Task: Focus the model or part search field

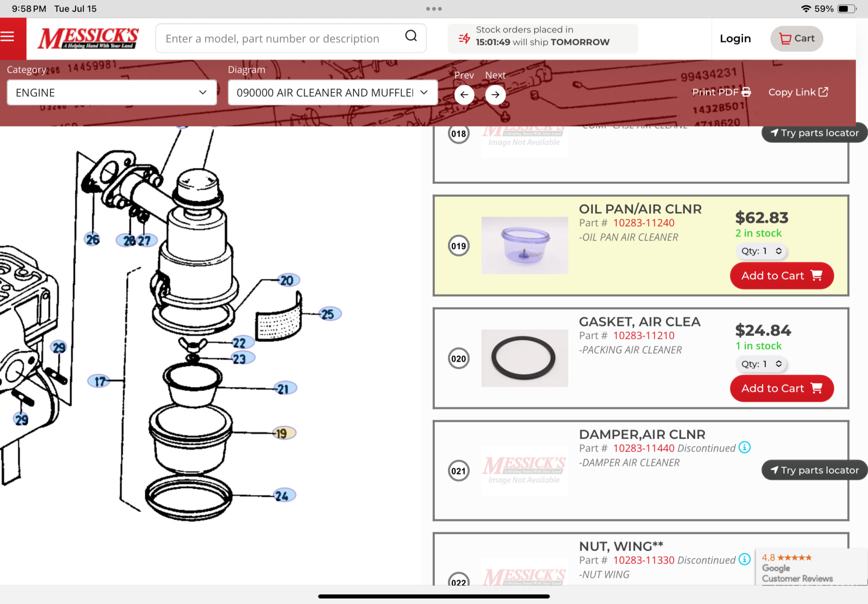Action: (290, 38)
